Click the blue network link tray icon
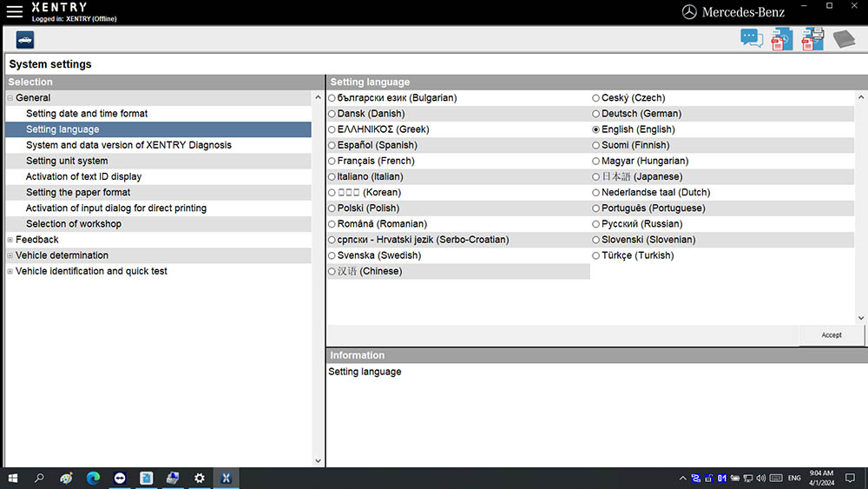This screenshot has height=489, width=868. (x=696, y=479)
